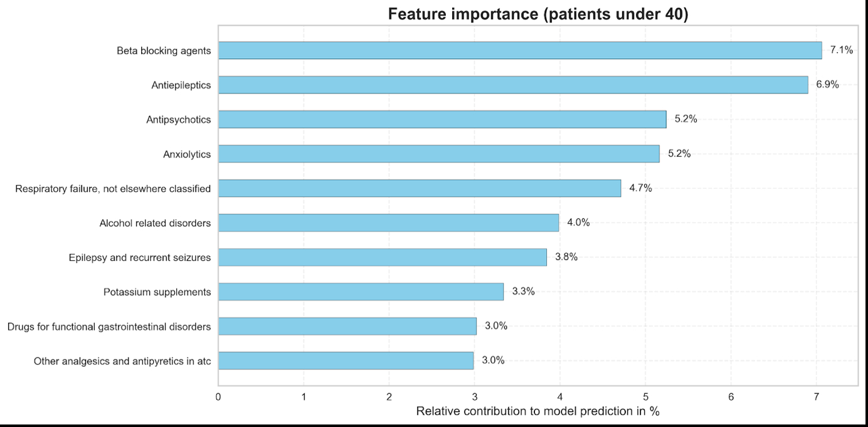Viewport: 868px width, 427px height.
Task: Click the functional gastrointestinal disorders drugs bar
Action: coord(347,326)
